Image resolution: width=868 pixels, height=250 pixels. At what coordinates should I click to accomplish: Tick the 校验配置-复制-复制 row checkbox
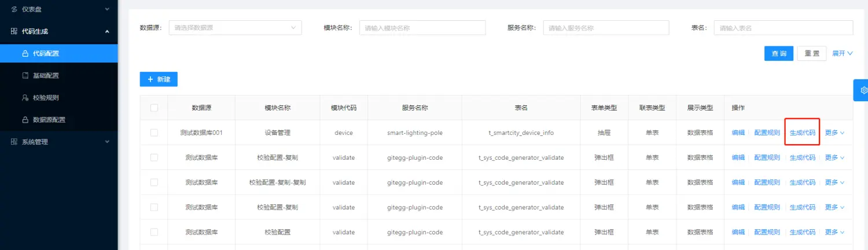[154, 182]
